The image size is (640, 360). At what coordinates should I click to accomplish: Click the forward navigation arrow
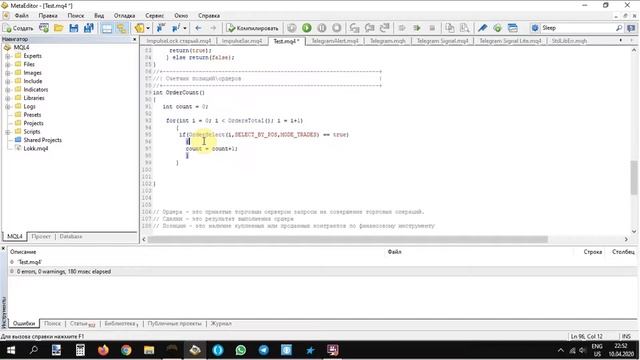click(x=213, y=28)
